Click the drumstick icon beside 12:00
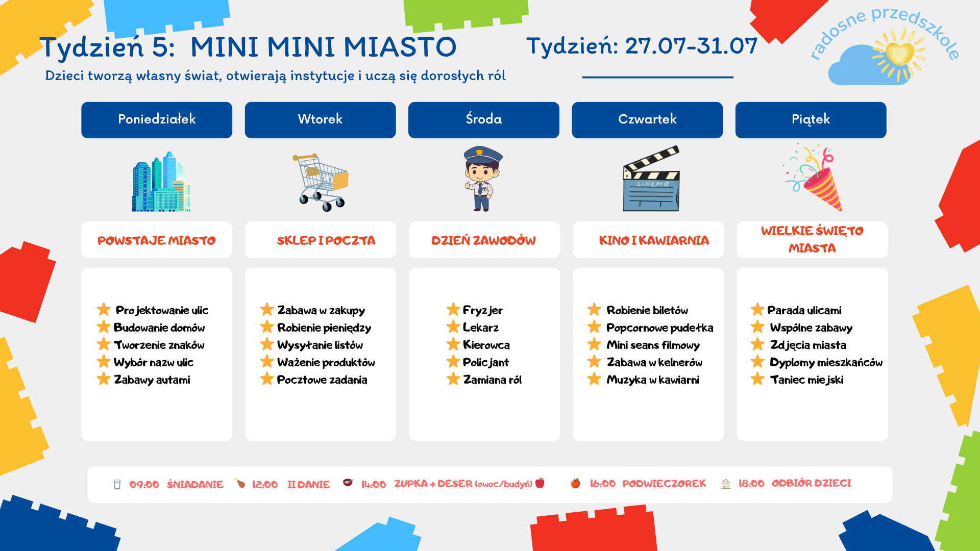980x551 pixels. (x=240, y=483)
